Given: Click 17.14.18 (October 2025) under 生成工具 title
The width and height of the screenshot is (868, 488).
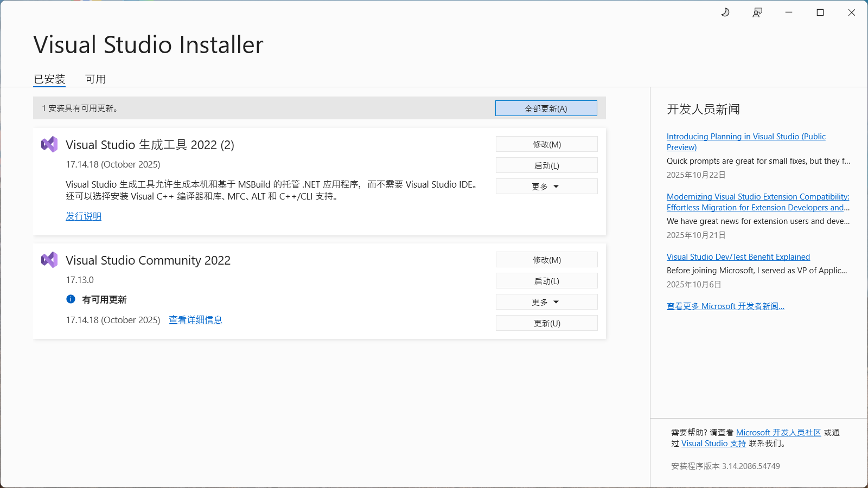Looking at the screenshot, I should click(113, 164).
